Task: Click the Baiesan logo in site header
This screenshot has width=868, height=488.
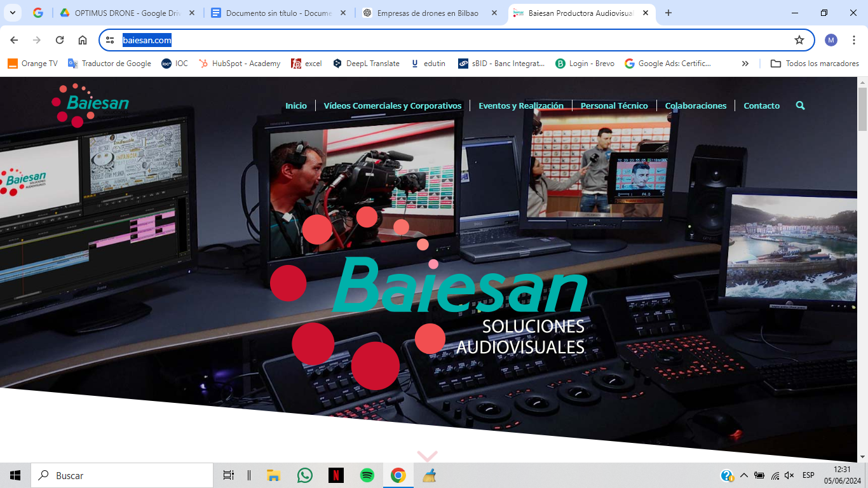Action: click(x=90, y=105)
